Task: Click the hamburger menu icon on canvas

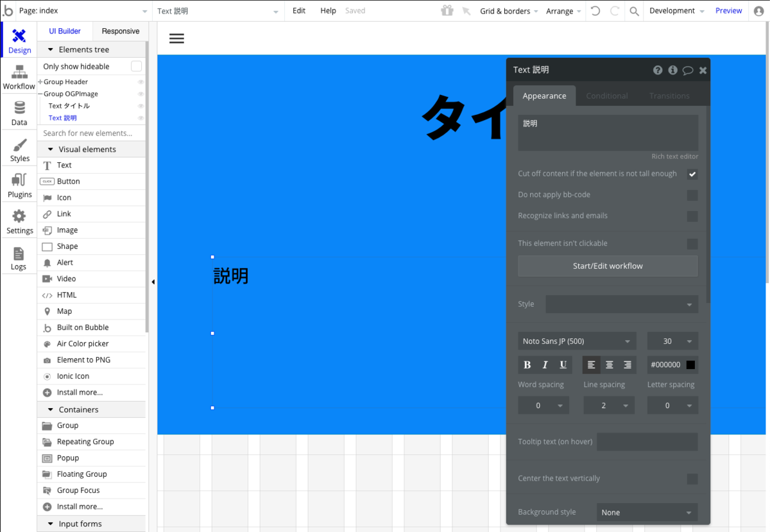Action: pyautogui.click(x=176, y=39)
